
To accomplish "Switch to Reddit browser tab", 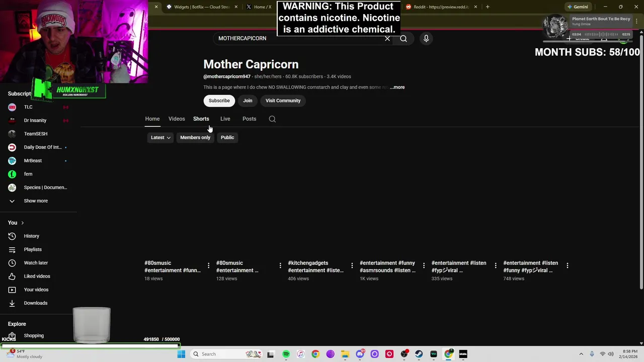I will [440, 7].
